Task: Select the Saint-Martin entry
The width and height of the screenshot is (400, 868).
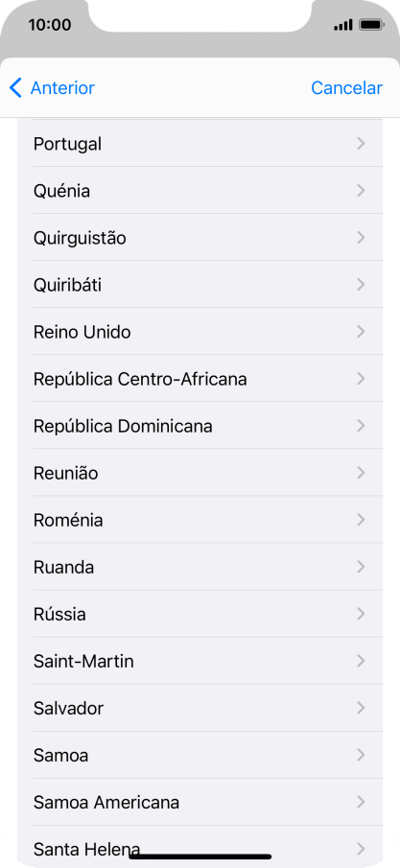Action: pos(200,662)
